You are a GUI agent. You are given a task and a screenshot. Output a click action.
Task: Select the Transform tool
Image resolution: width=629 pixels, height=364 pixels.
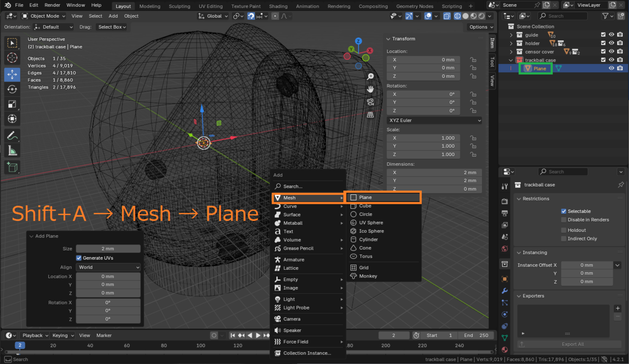tap(12, 119)
